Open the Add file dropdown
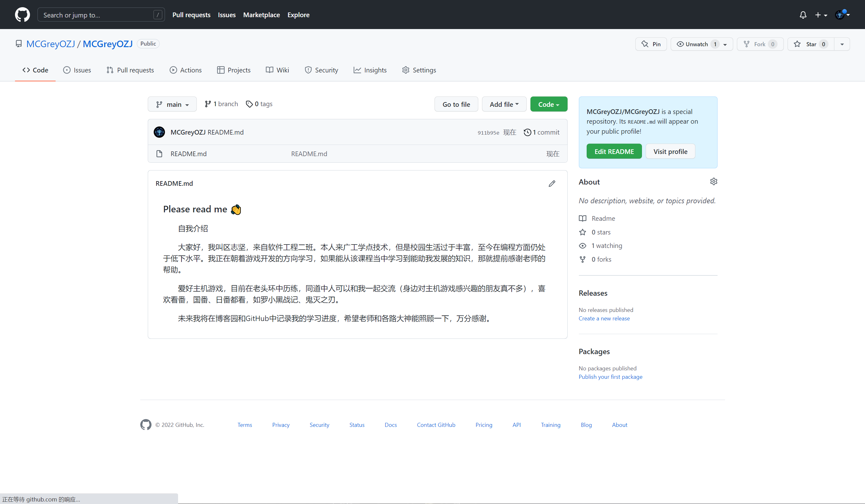The width and height of the screenshot is (865, 504). click(504, 104)
